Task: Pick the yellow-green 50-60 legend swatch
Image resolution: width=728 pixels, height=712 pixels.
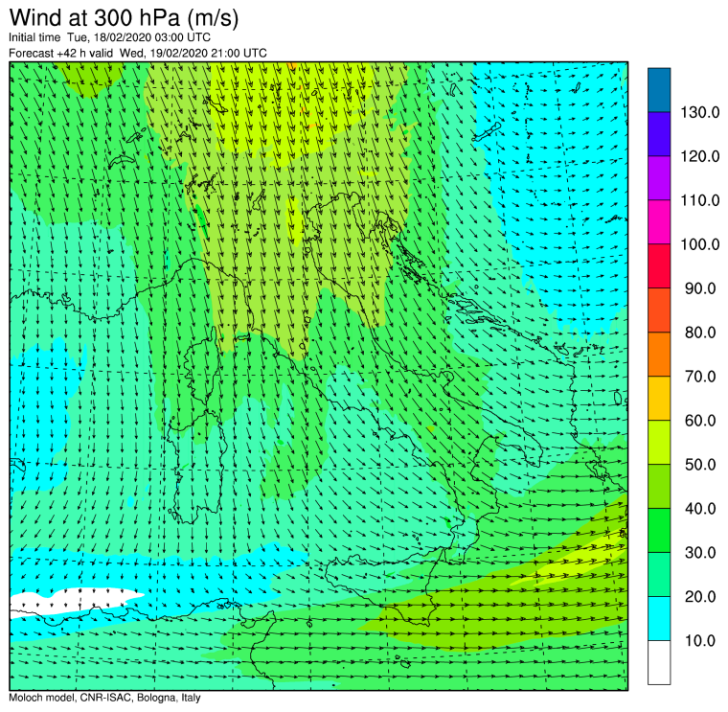Action: 659,443
